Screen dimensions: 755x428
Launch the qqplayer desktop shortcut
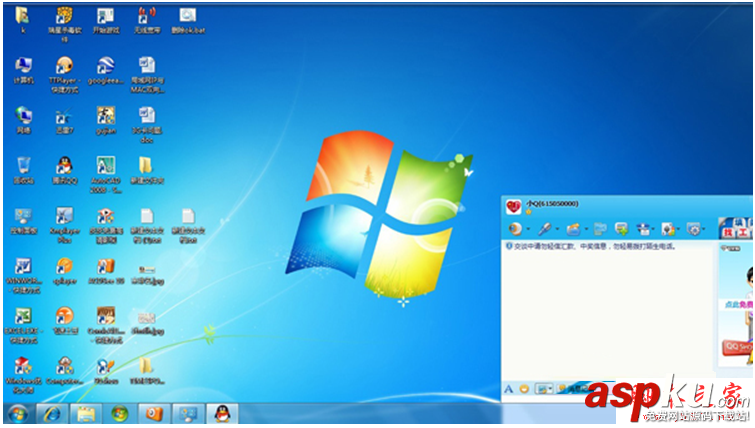(x=64, y=266)
